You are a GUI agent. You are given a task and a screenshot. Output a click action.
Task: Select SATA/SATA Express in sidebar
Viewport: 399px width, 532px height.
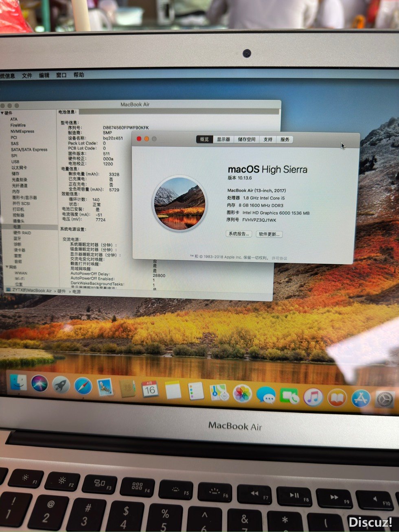(29, 150)
